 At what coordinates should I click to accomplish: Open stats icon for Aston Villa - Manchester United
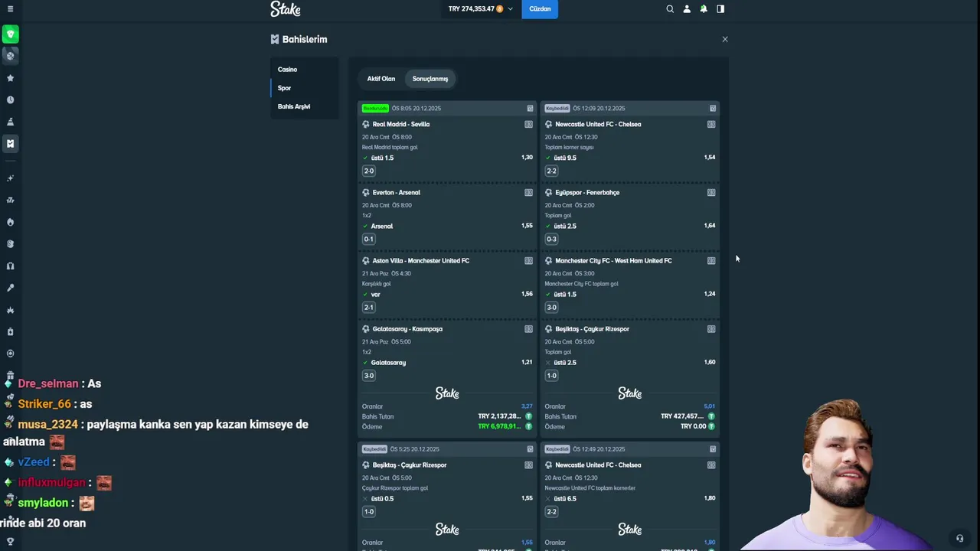point(528,261)
